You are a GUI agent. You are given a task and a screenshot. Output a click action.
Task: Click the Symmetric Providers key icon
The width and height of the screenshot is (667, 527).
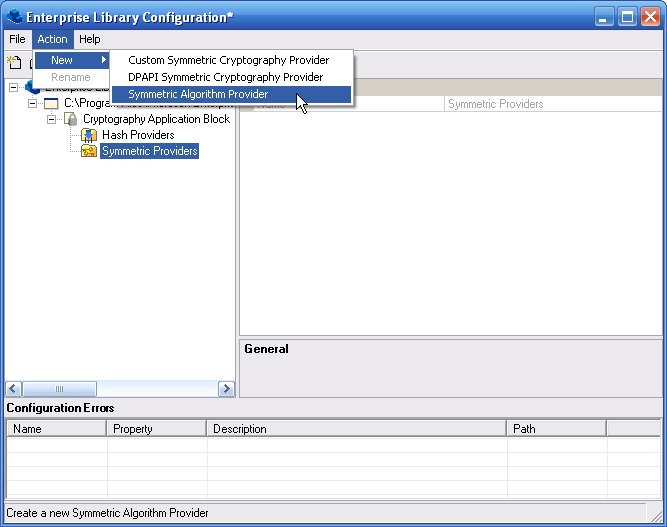click(x=89, y=151)
